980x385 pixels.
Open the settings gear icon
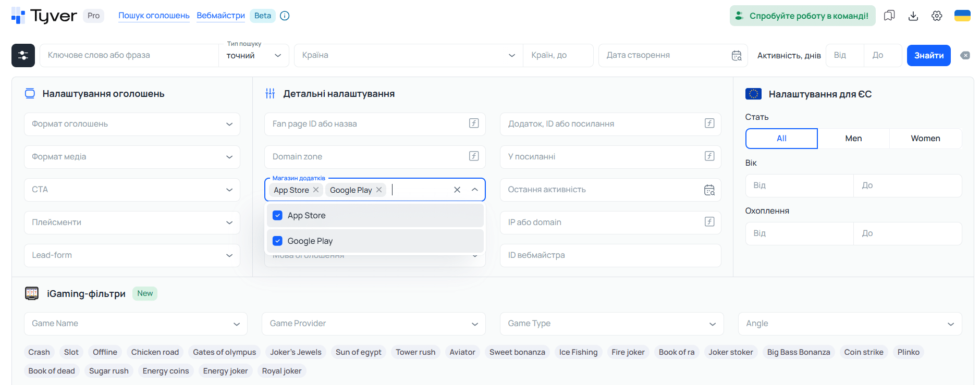coord(937,16)
